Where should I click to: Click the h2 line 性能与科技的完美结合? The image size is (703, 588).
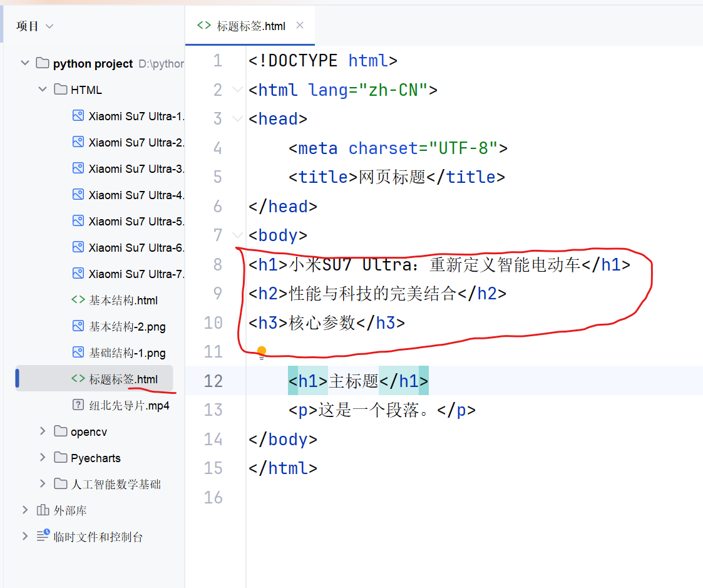click(x=377, y=293)
